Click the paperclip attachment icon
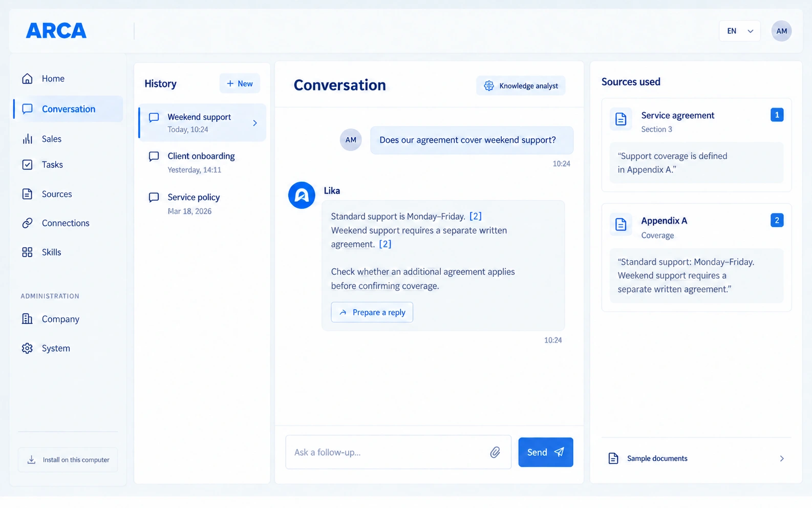Screen dimensions: 812x508 (x=495, y=452)
